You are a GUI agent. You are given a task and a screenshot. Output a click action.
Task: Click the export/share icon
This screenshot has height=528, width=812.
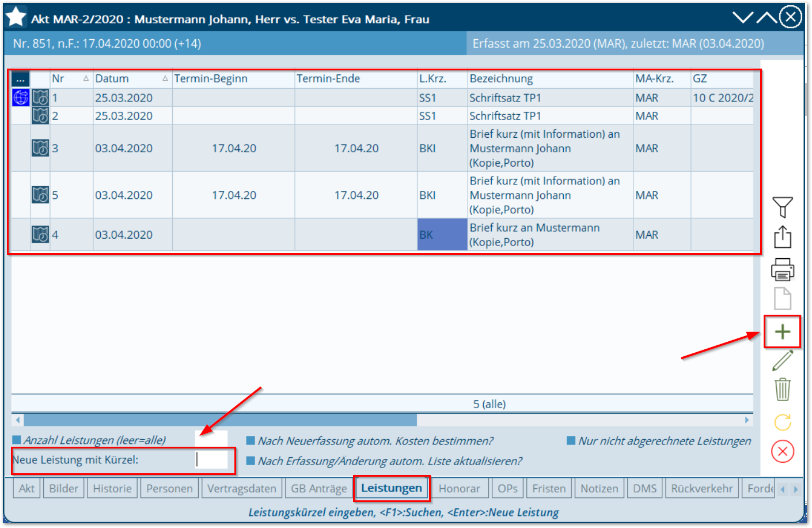pos(782,237)
